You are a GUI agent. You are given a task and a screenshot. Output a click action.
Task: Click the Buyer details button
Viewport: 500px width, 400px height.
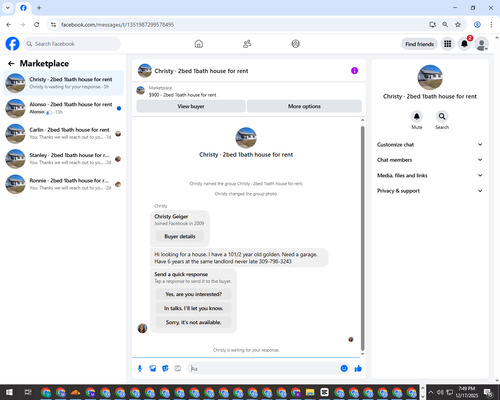(x=180, y=236)
